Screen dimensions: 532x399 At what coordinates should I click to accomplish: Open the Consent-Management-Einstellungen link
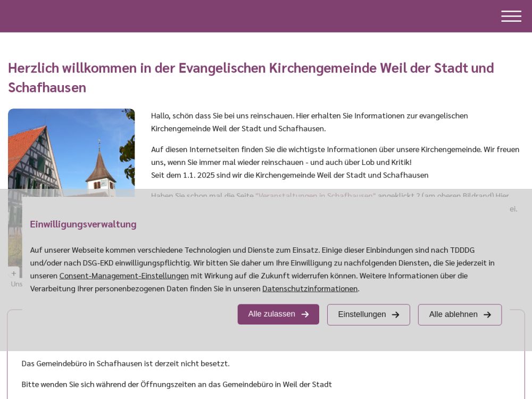[124, 276]
